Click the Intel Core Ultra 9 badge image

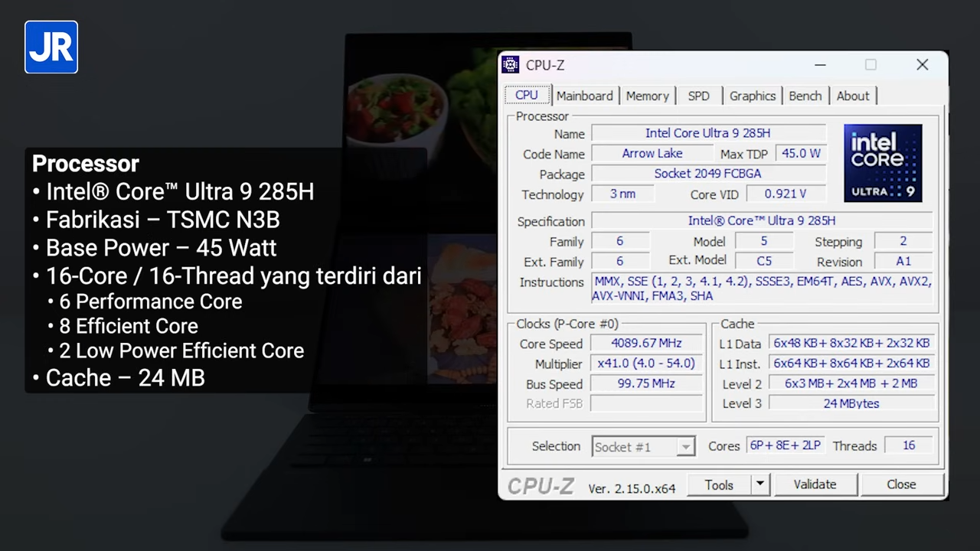click(883, 162)
